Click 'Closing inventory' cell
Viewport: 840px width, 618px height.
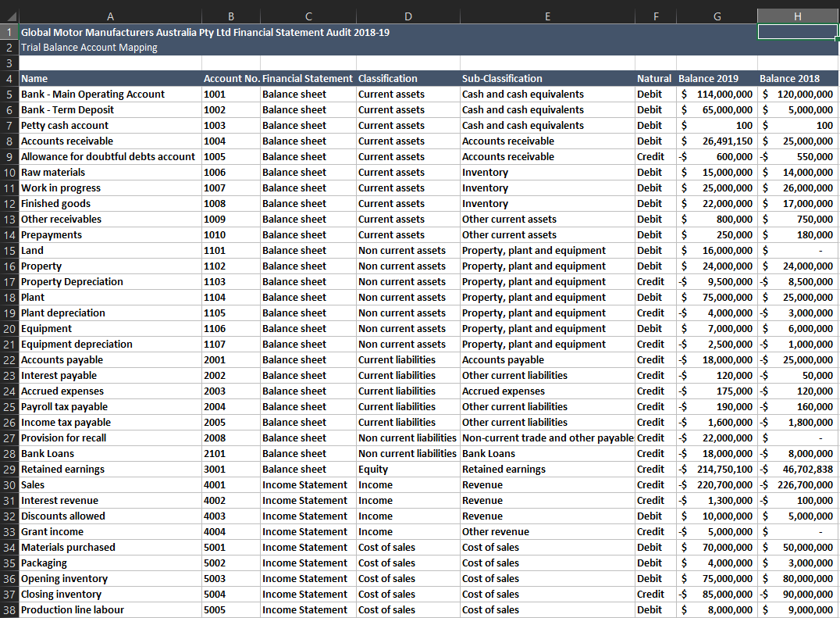[110, 595]
